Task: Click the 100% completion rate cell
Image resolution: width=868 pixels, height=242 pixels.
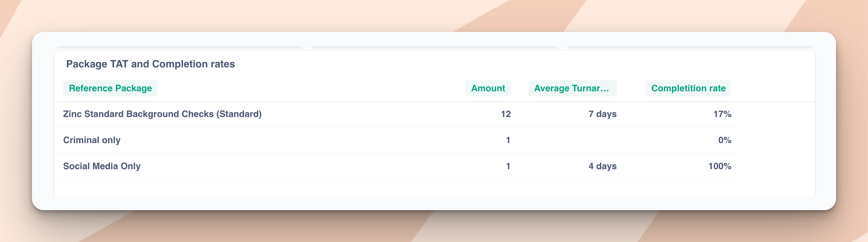Action: 720,166
